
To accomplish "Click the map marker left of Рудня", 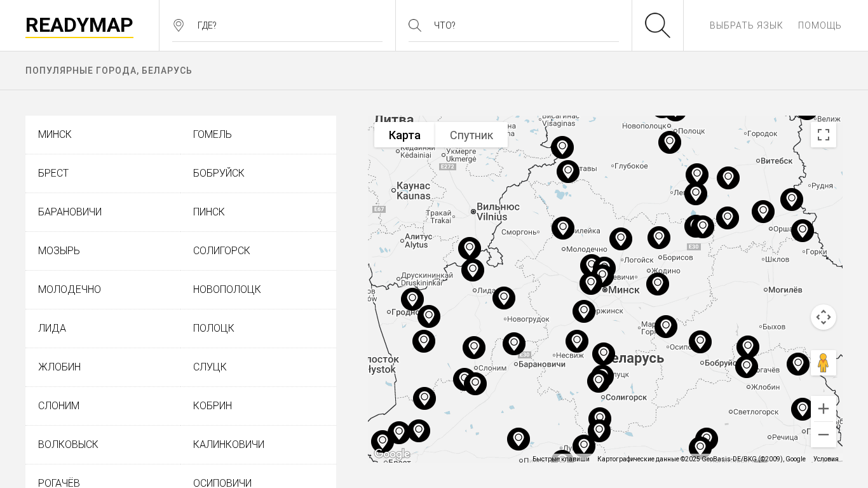I will pos(792,200).
